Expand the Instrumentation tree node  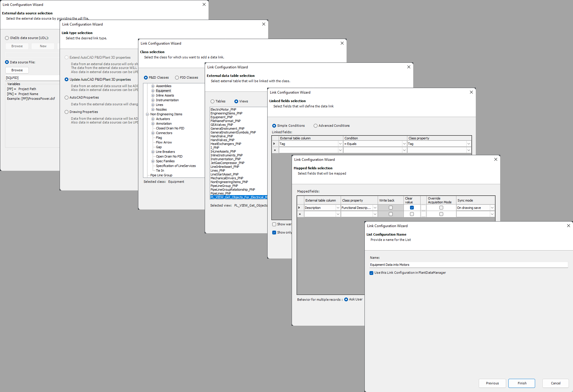click(153, 100)
